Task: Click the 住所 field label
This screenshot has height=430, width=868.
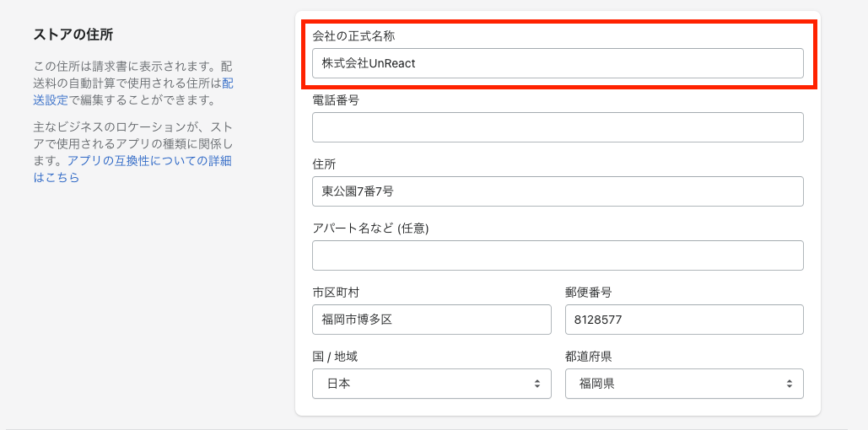Action: (x=324, y=164)
